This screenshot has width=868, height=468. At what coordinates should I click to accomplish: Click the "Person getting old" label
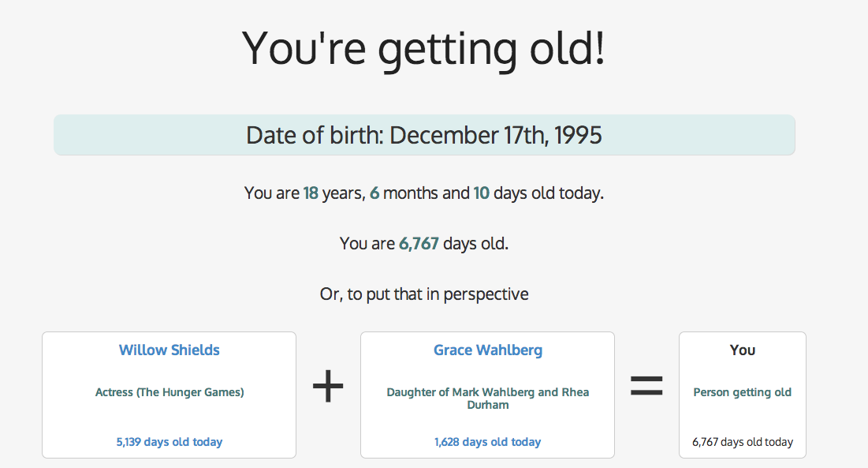coord(743,392)
